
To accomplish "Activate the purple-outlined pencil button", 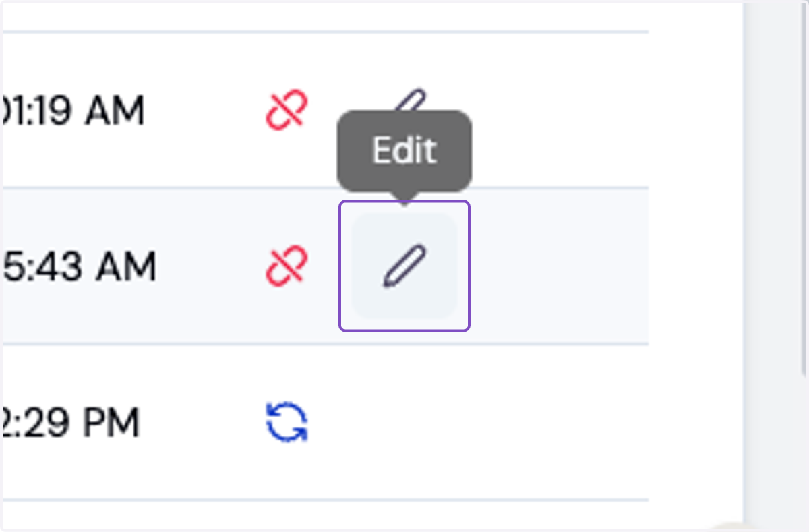I will pyautogui.click(x=404, y=266).
